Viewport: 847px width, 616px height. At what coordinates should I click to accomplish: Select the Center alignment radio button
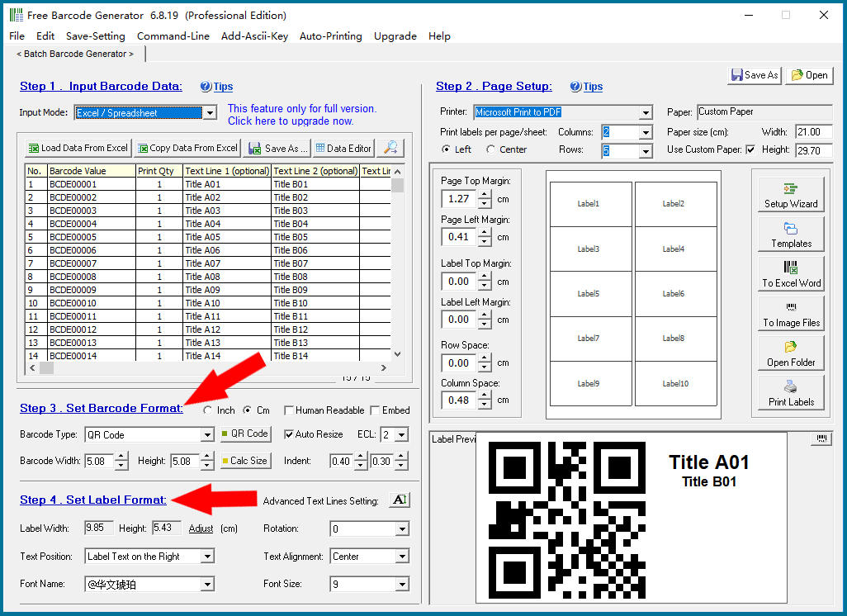pos(490,149)
